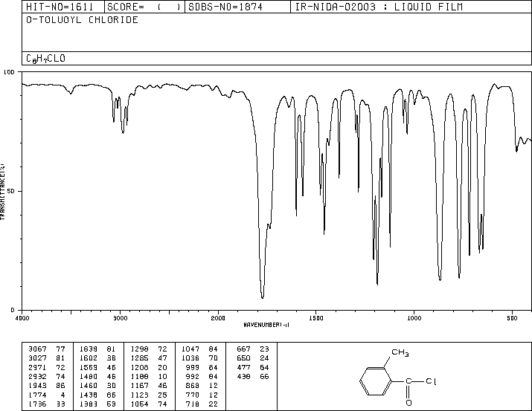Screen dimensions: 532x411
Task: Click the 1500 wavenumber axis label
Action: click(x=316, y=318)
